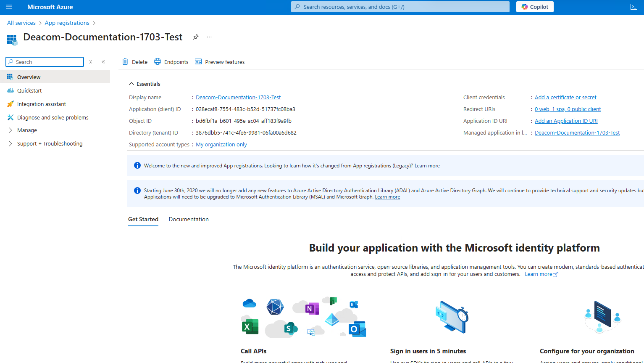Select Overview in the sidebar
644x363 pixels.
pyautogui.click(x=55, y=77)
